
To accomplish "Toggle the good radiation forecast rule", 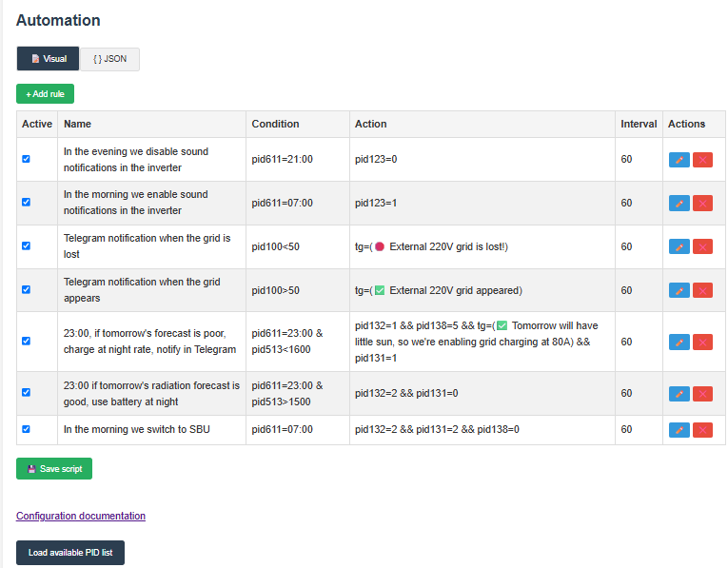I will [26, 392].
